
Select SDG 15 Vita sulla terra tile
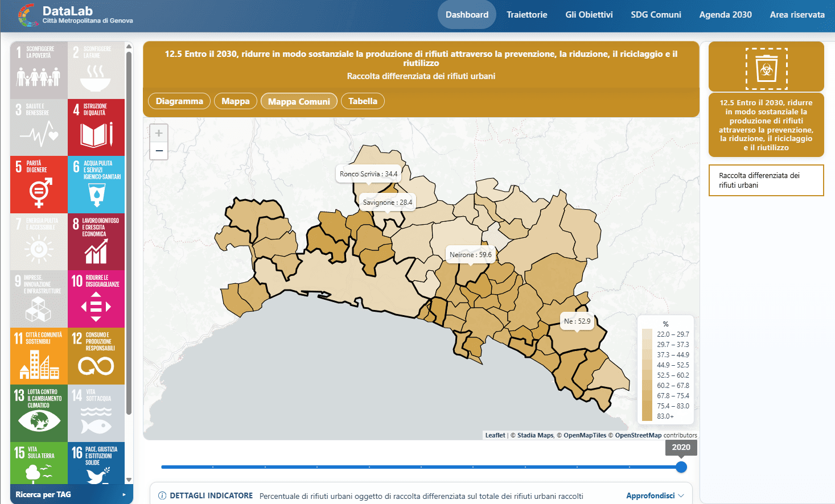[x=39, y=463]
